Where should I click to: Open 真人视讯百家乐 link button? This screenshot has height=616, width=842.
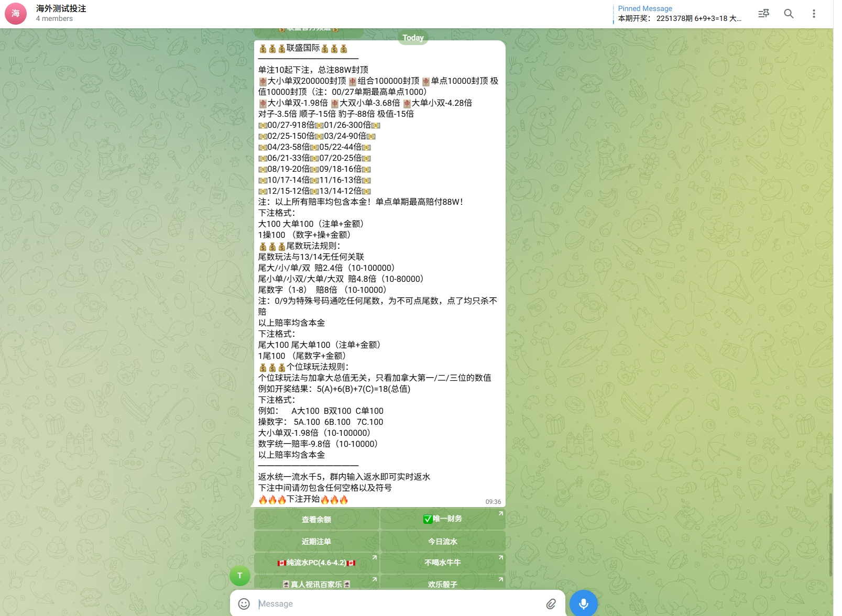pyautogui.click(x=316, y=584)
